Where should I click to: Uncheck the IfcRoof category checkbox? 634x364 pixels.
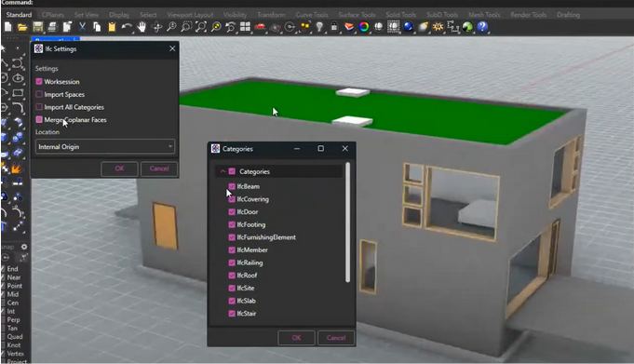232,276
